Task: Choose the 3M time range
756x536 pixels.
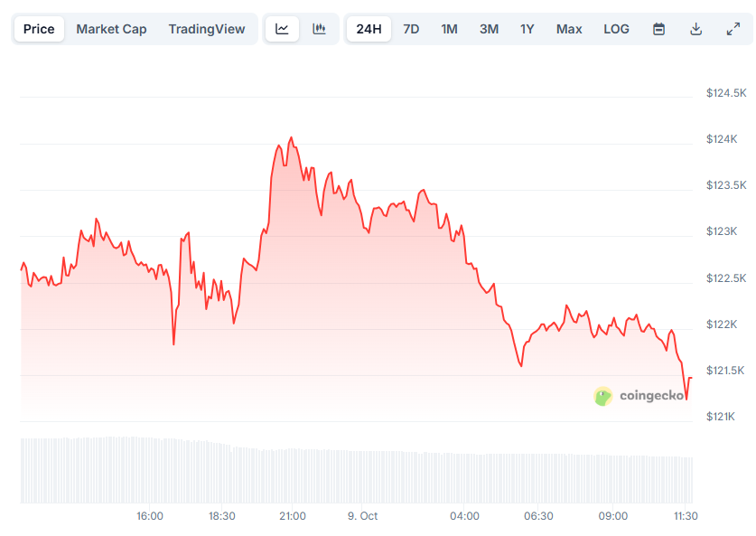Action: pyautogui.click(x=489, y=29)
